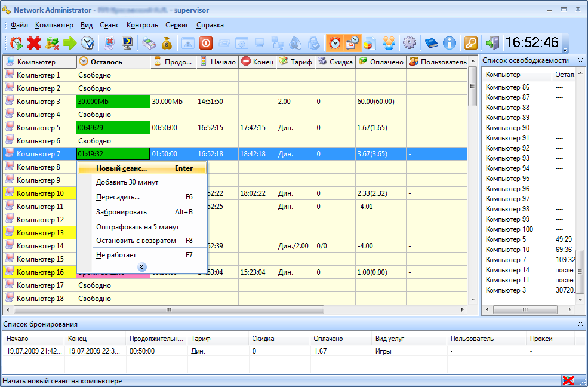The image size is (588, 387).
Task: Open the Компьютер menu
Action: (x=54, y=25)
